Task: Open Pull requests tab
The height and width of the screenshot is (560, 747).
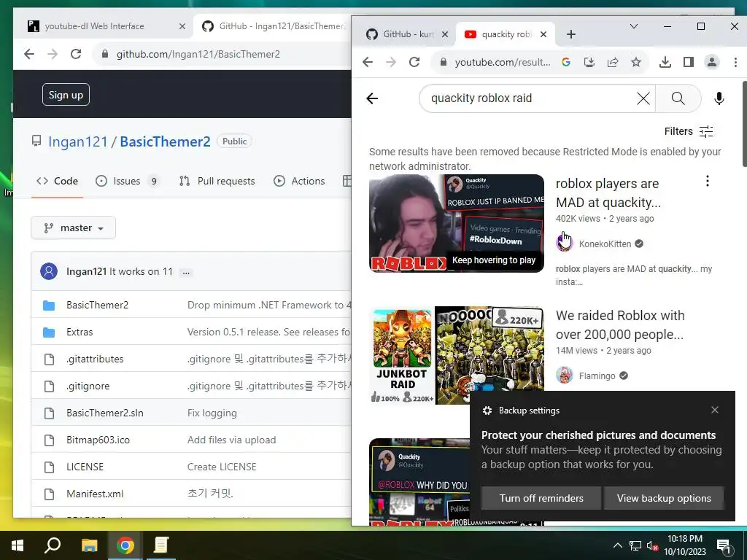Action: coord(217,181)
